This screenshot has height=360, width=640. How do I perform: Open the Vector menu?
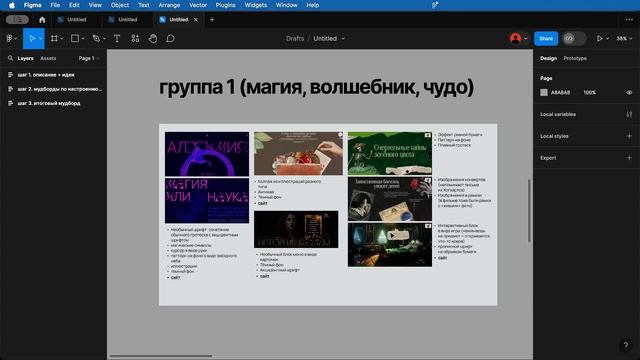(198, 5)
